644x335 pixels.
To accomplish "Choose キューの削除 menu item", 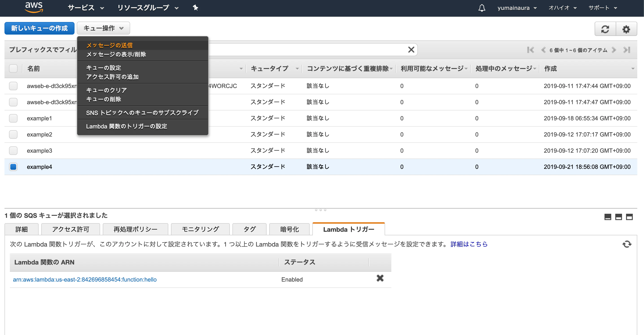I will coord(142,99).
